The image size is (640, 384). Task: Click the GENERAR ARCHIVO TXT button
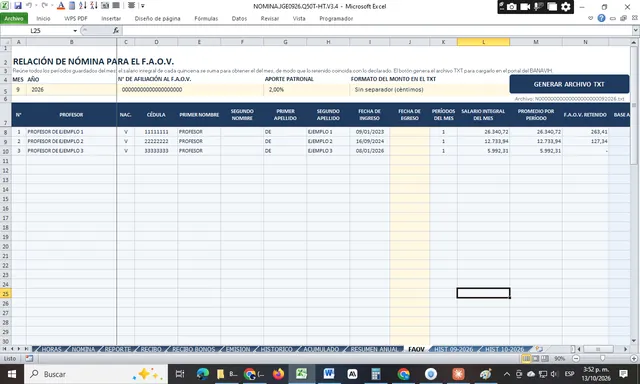[x=569, y=84]
